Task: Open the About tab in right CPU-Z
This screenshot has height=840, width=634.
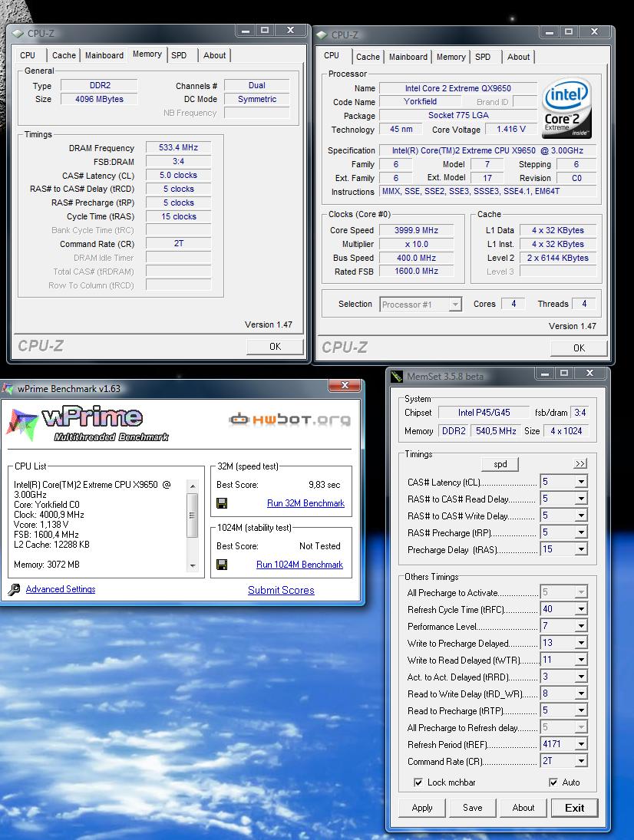Action: [518, 57]
